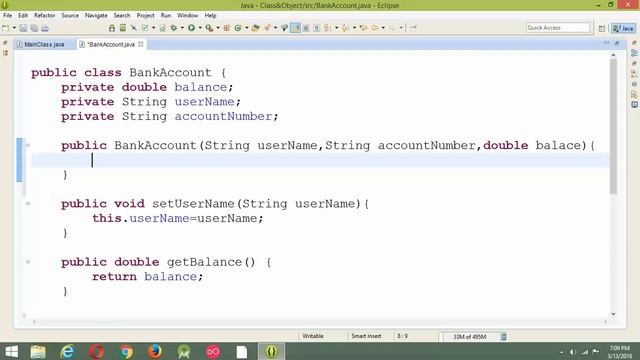
Task: Open the External Tools dropdown arrow
Action: [218, 28]
